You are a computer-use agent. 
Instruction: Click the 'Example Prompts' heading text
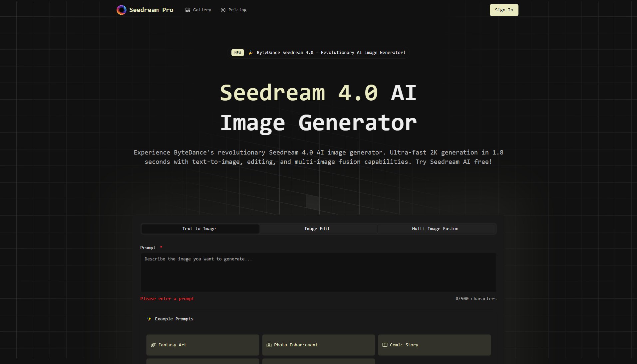coord(174,319)
